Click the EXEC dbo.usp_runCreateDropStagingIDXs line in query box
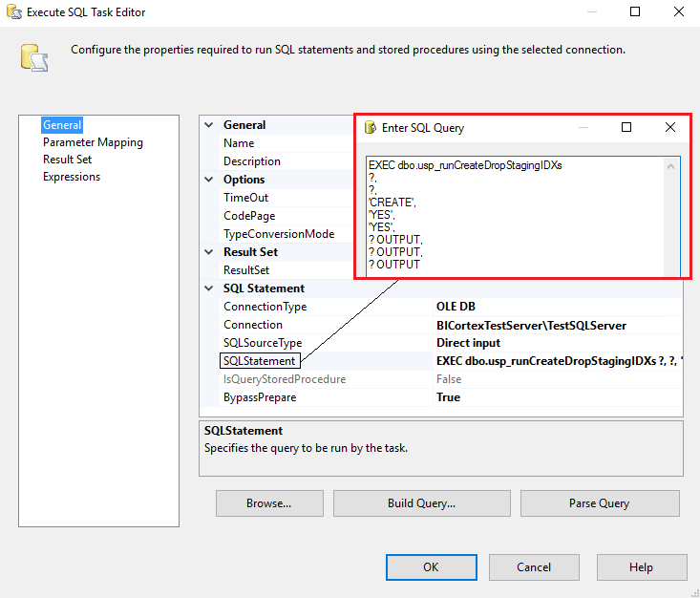This screenshot has height=598, width=700. [465, 165]
